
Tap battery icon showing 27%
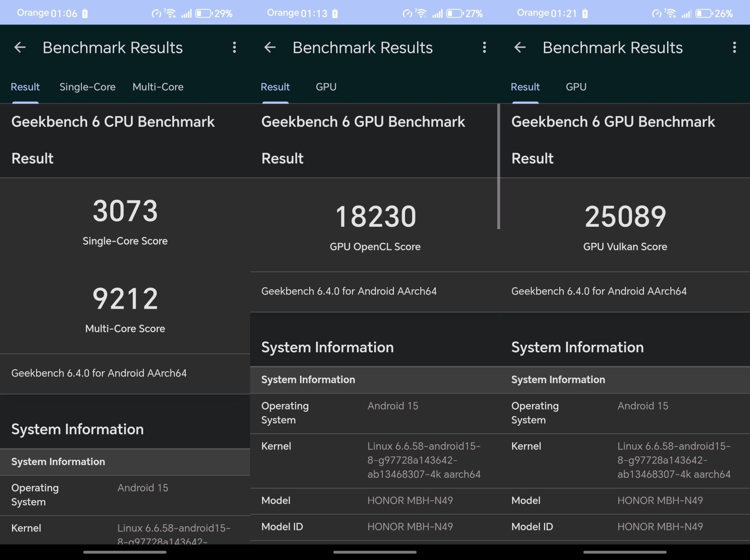click(x=454, y=13)
